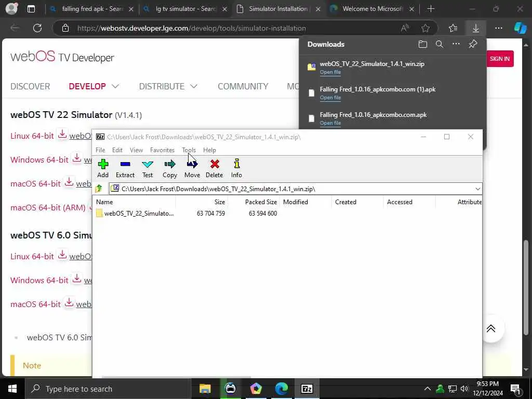Show hidden system tray icons
Screen dimensions: 532x399
428,389
